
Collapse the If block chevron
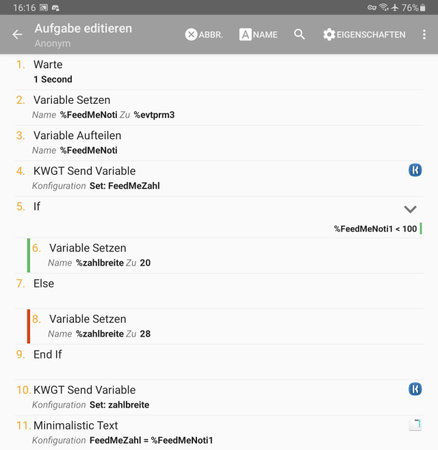tap(410, 209)
